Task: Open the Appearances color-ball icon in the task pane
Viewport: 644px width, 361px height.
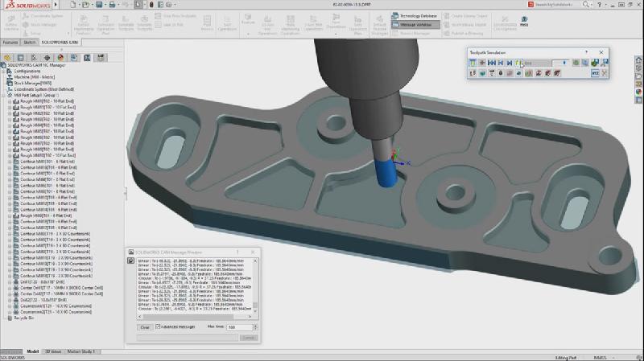Action: point(638,92)
